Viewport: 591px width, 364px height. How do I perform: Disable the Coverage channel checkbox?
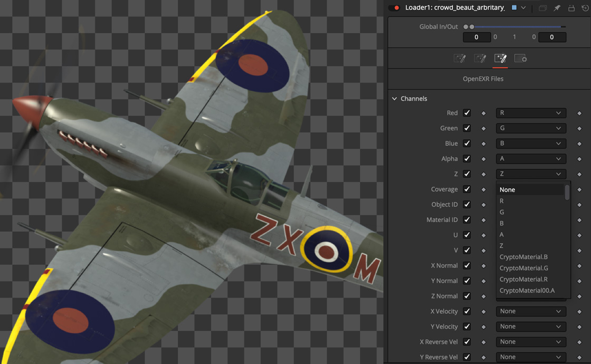pyautogui.click(x=466, y=189)
